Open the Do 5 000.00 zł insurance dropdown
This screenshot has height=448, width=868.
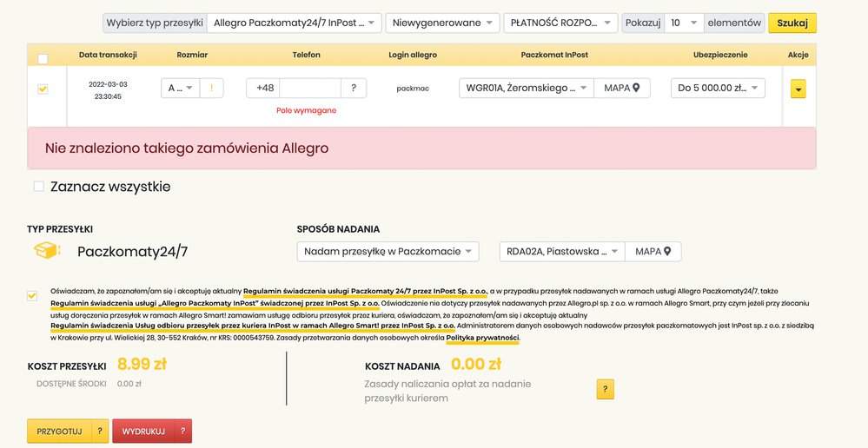718,88
